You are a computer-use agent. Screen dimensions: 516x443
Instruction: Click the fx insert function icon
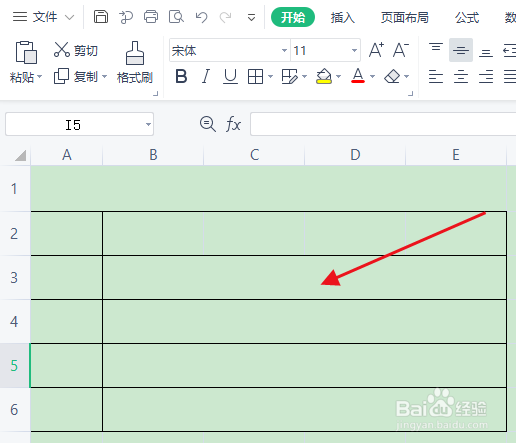pyautogui.click(x=233, y=124)
